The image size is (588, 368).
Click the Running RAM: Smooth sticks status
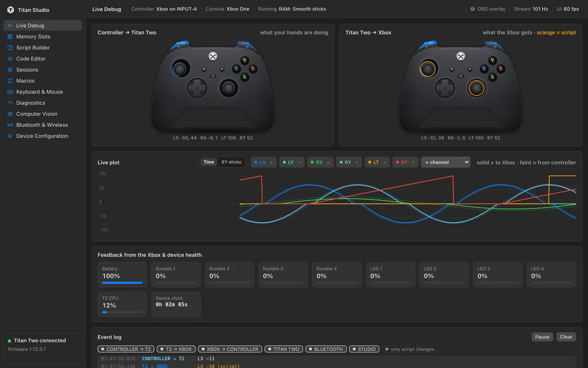(x=292, y=9)
